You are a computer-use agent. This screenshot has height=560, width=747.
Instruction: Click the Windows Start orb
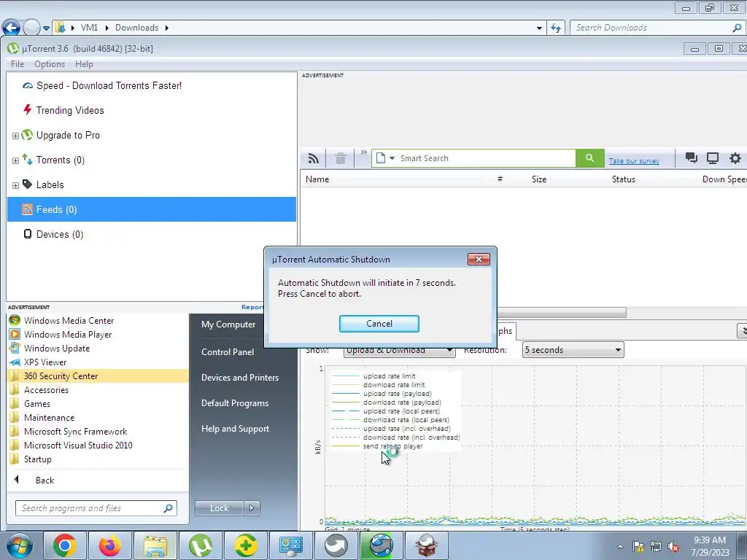tap(19, 545)
